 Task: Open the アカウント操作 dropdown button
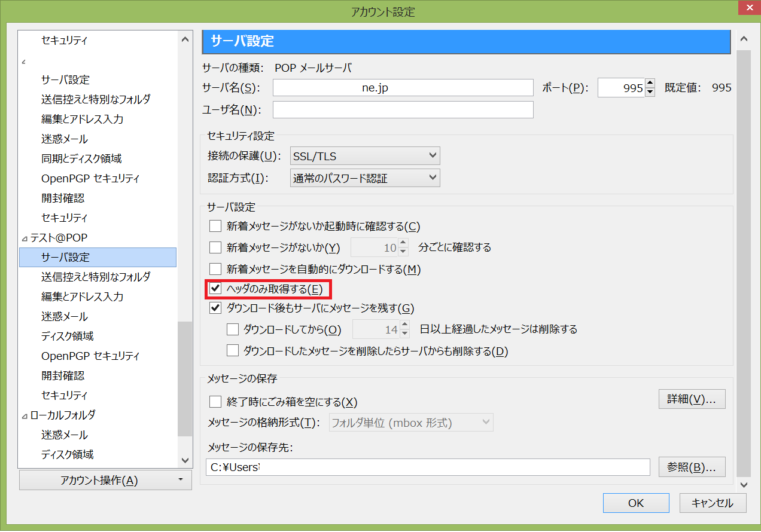tap(105, 480)
